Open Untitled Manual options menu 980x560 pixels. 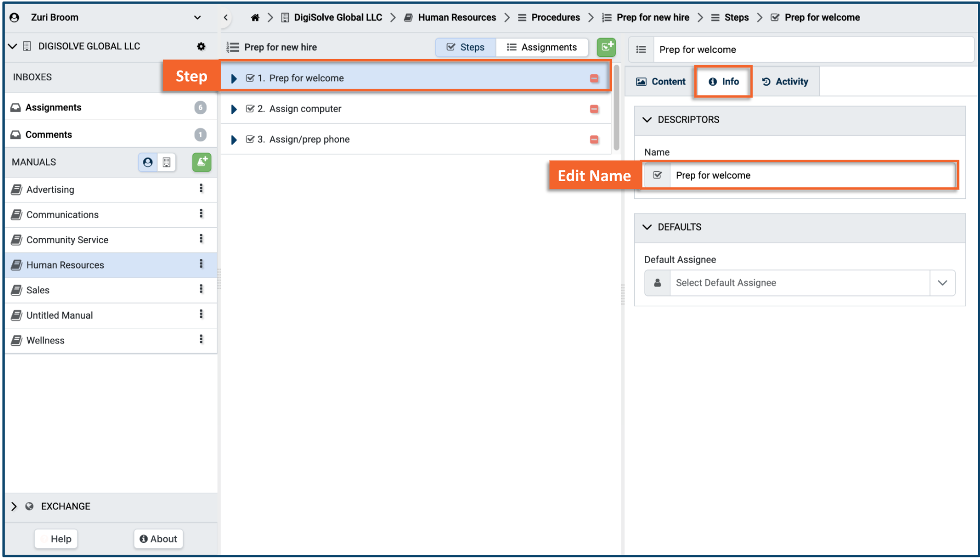(201, 314)
